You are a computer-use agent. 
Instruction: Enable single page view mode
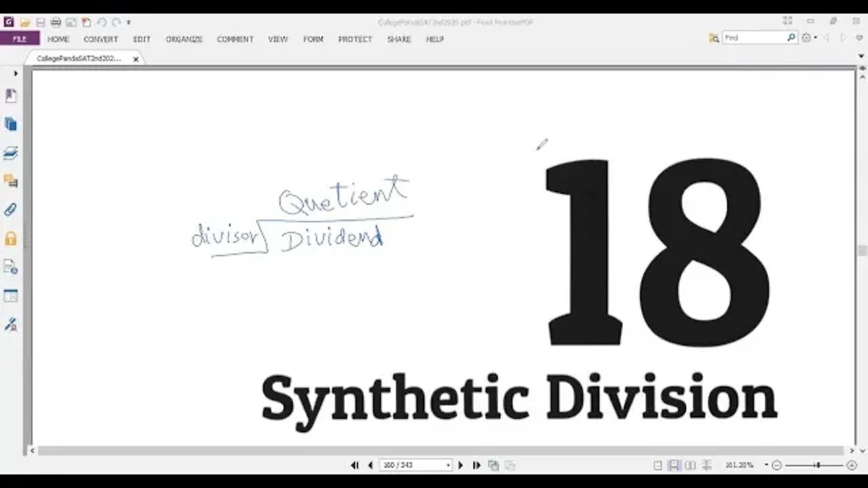[x=658, y=466]
